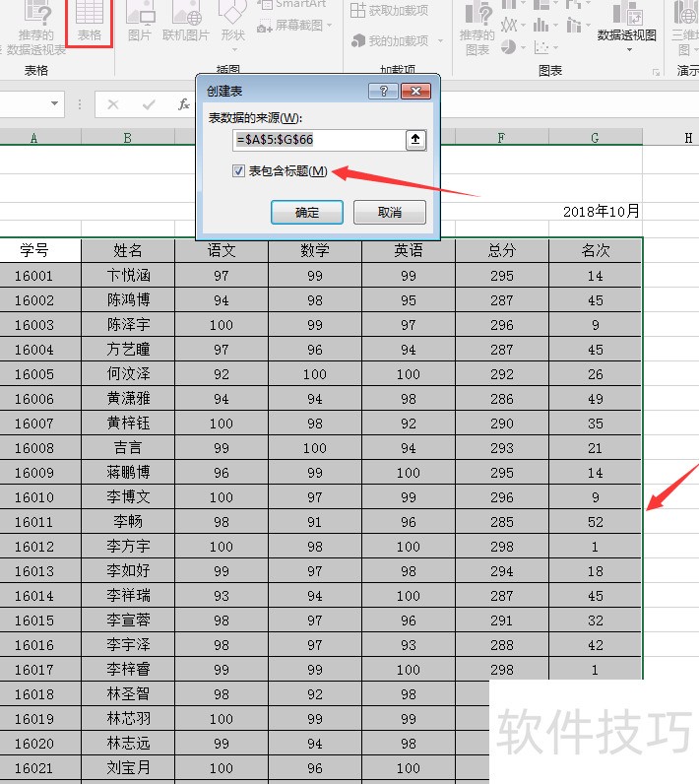
Task: Click the 总分 header cell
Action: (502, 250)
